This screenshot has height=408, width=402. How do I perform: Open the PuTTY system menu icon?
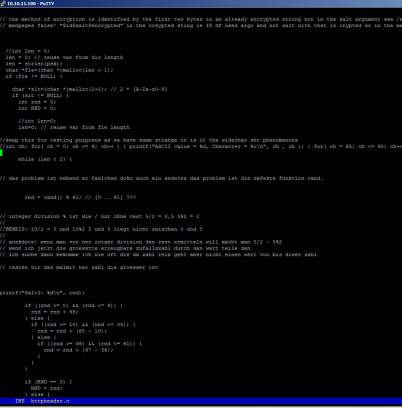click(x=3, y=3)
